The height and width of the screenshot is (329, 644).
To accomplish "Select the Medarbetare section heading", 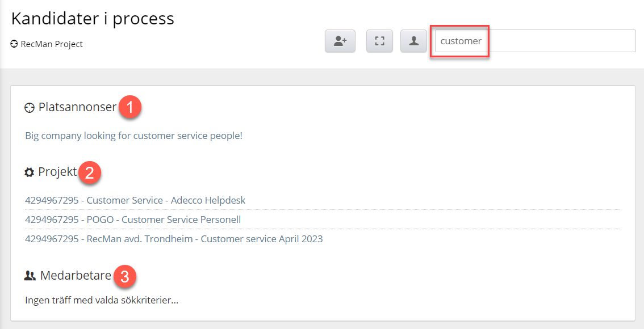I will 76,275.
